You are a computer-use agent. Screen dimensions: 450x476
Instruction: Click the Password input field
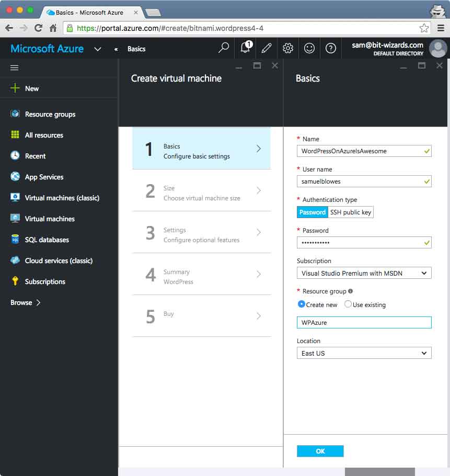click(x=364, y=243)
